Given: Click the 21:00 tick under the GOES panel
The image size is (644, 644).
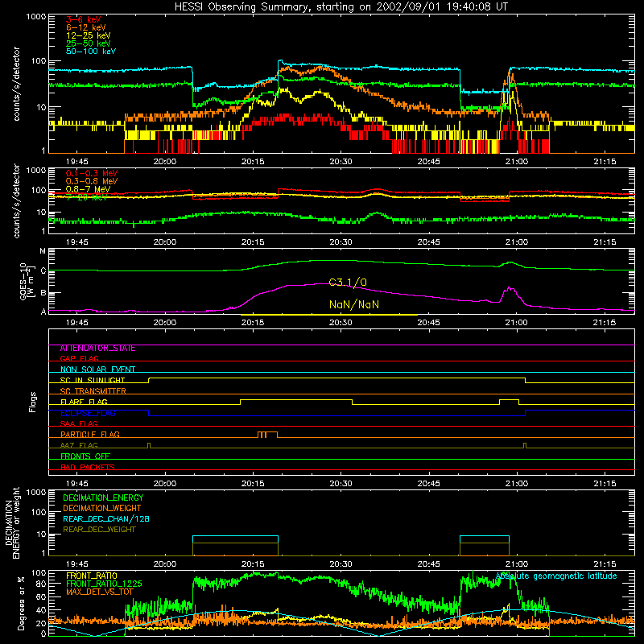Looking at the screenshot, I should pyautogui.click(x=517, y=323).
